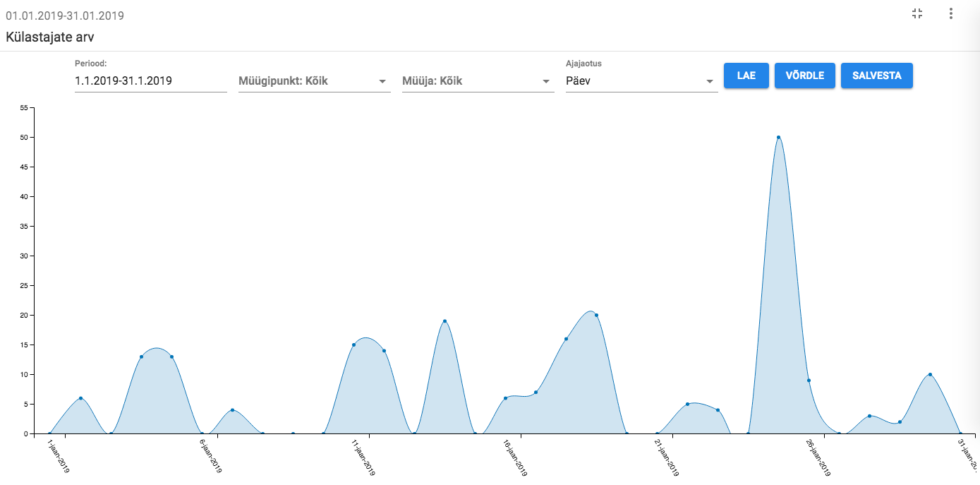The width and height of the screenshot is (980, 485).
Task: Click the Periood date range field
Action: point(150,81)
